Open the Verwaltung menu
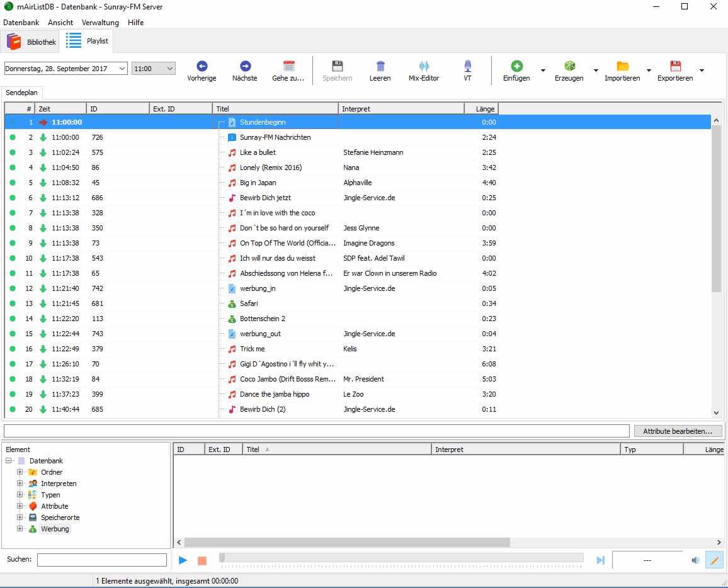This screenshot has height=588, width=728. pyautogui.click(x=100, y=22)
